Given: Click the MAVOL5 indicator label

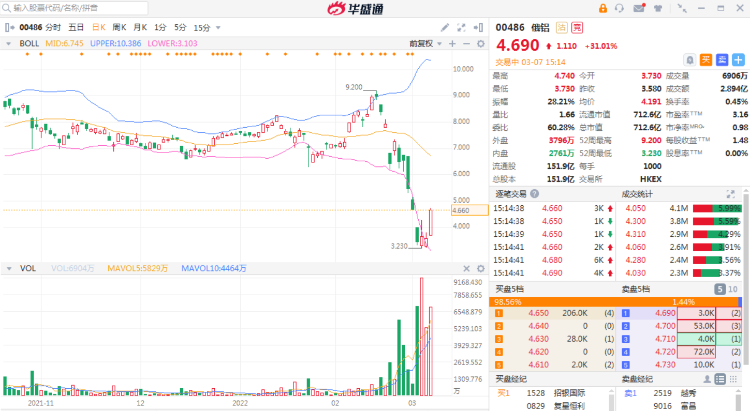Looking at the screenshot, I should pos(138,268).
